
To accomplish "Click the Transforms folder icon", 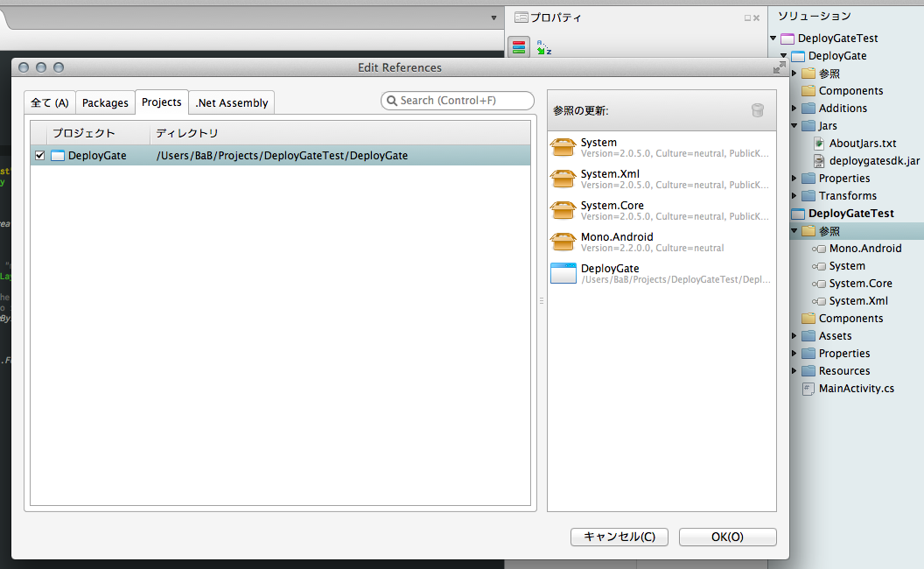I will coord(808,196).
